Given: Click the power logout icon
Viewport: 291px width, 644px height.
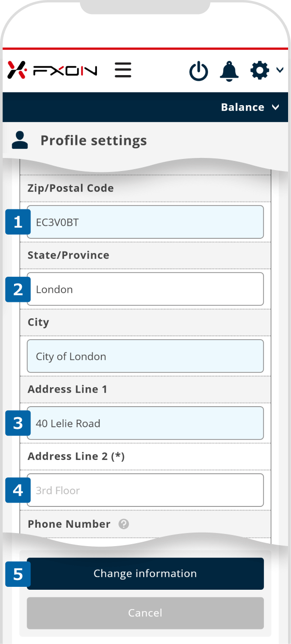Looking at the screenshot, I should (x=198, y=72).
